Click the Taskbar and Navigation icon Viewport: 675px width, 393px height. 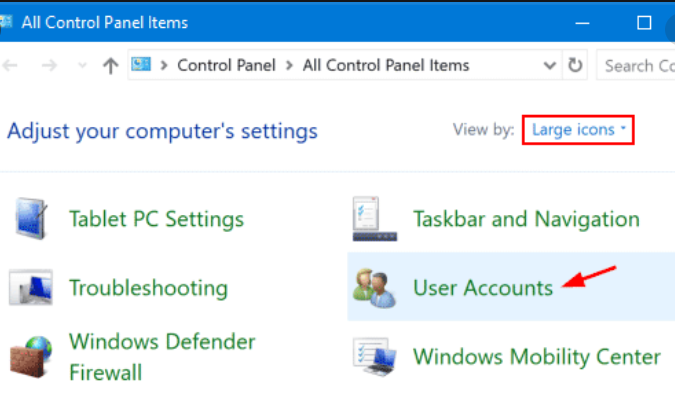click(375, 219)
